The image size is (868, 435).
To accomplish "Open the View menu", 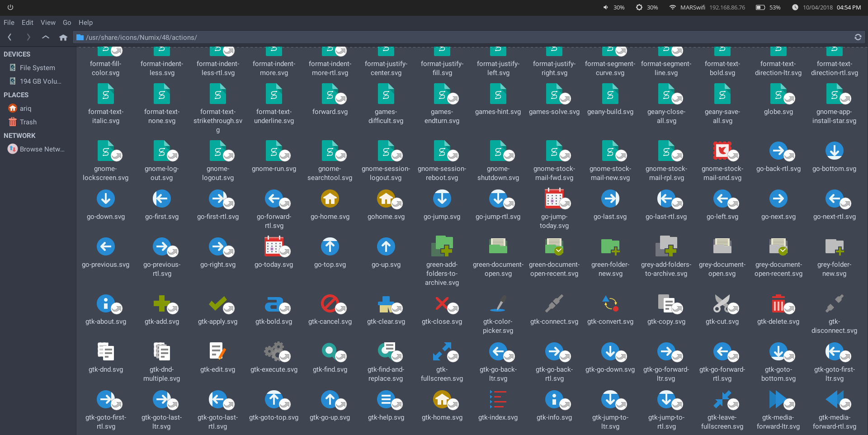I will [48, 22].
